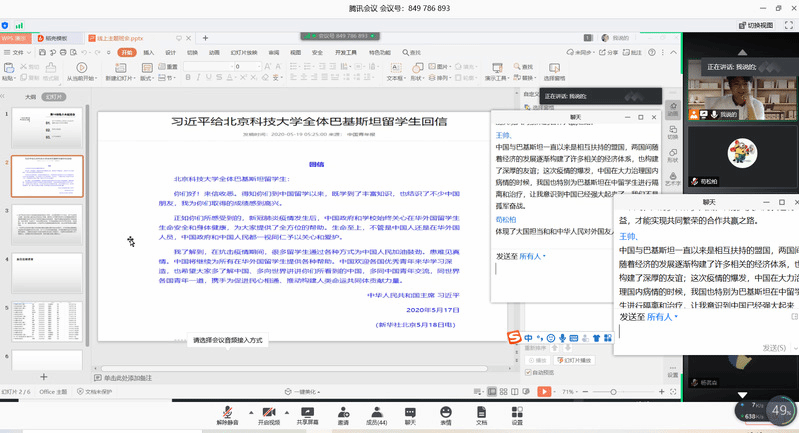The height and width of the screenshot is (433, 799).
Task: Apply italic formatting
Action: click(198, 77)
